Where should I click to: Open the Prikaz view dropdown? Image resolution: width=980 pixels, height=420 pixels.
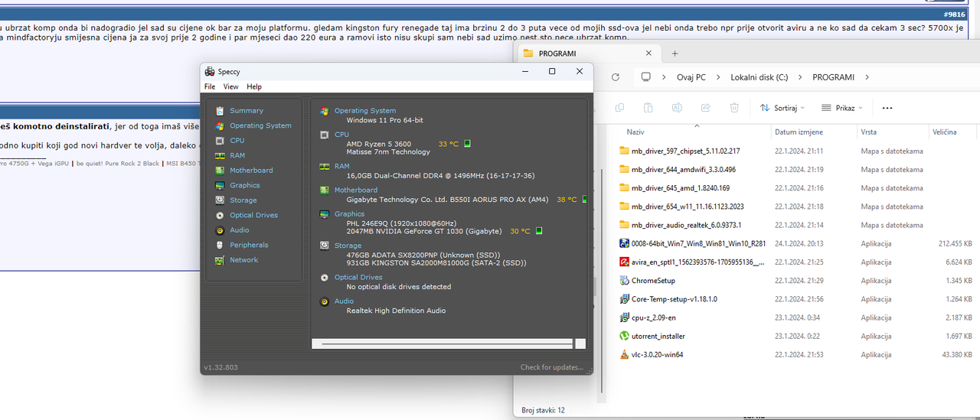coord(842,108)
